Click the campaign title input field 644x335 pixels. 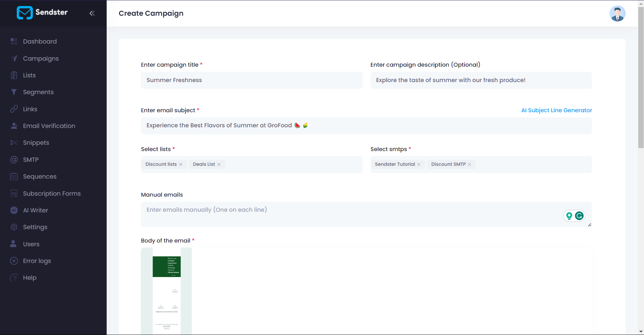251,80
